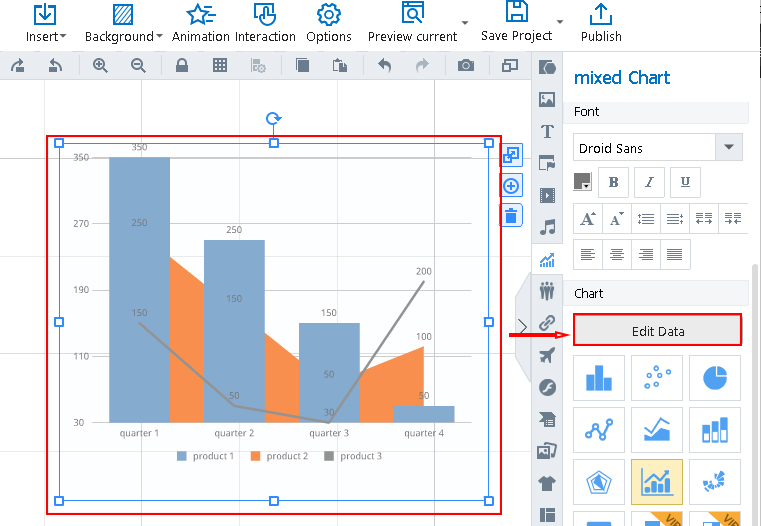
Task: Select the stacked bar chart type
Action: coord(715,430)
